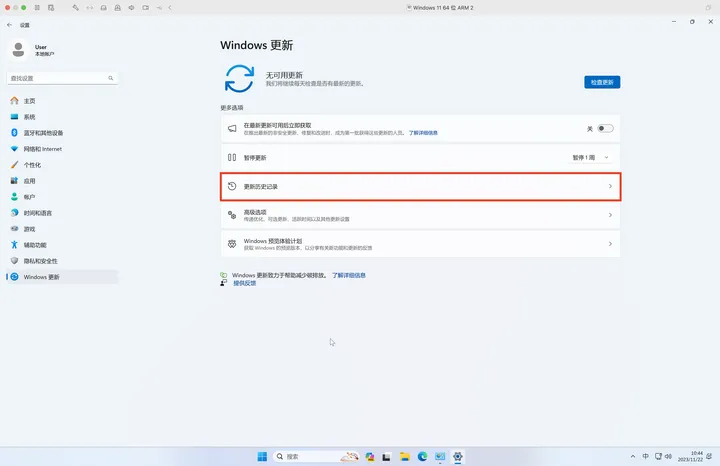The height and width of the screenshot is (466, 720).
Task: Open Copilot from the taskbar
Action: pyautogui.click(x=370, y=456)
